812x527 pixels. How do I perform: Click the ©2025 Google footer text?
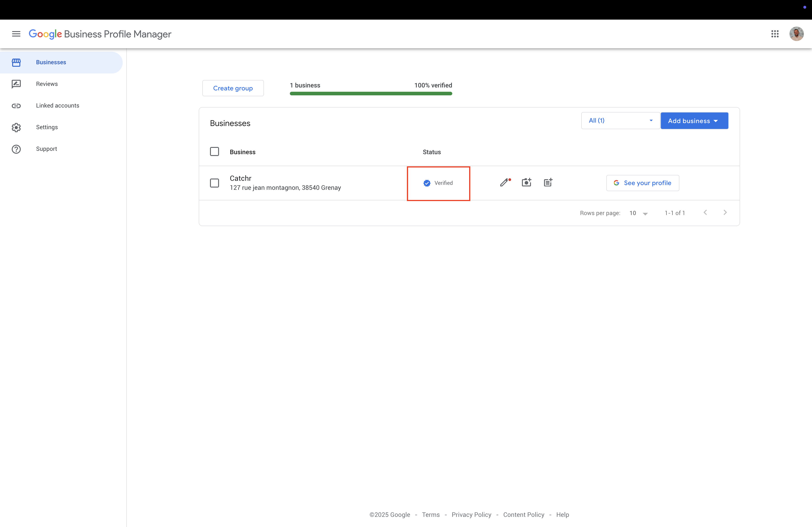390,515
